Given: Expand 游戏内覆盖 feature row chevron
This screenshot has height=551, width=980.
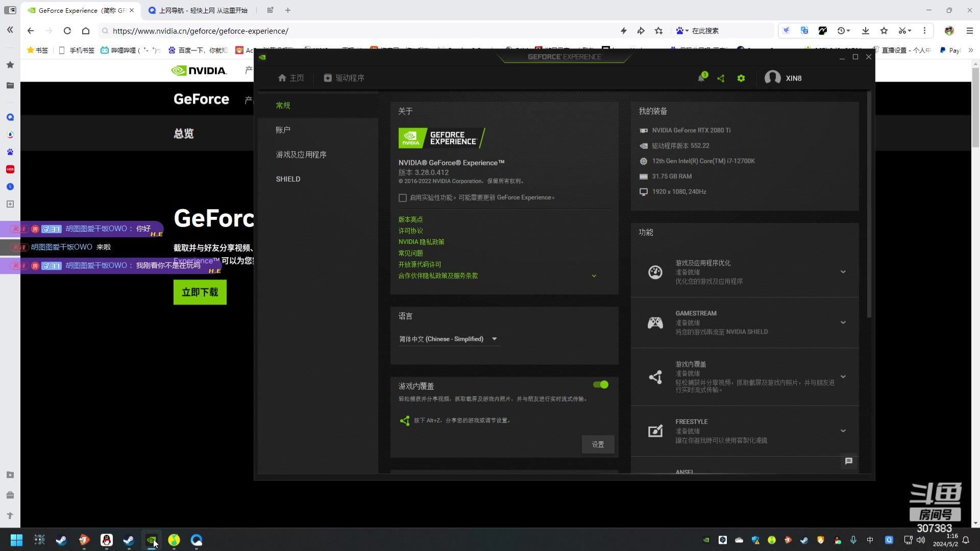Looking at the screenshot, I should coord(843,377).
